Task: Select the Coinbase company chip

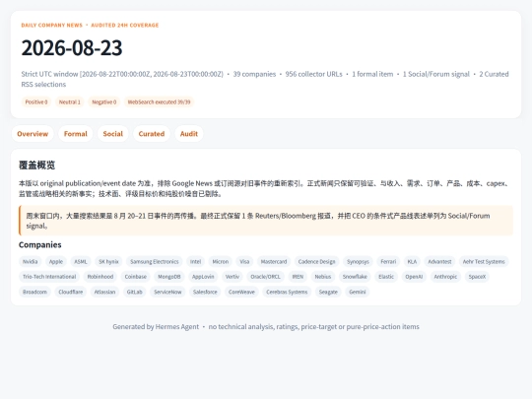Action: (136, 277)
